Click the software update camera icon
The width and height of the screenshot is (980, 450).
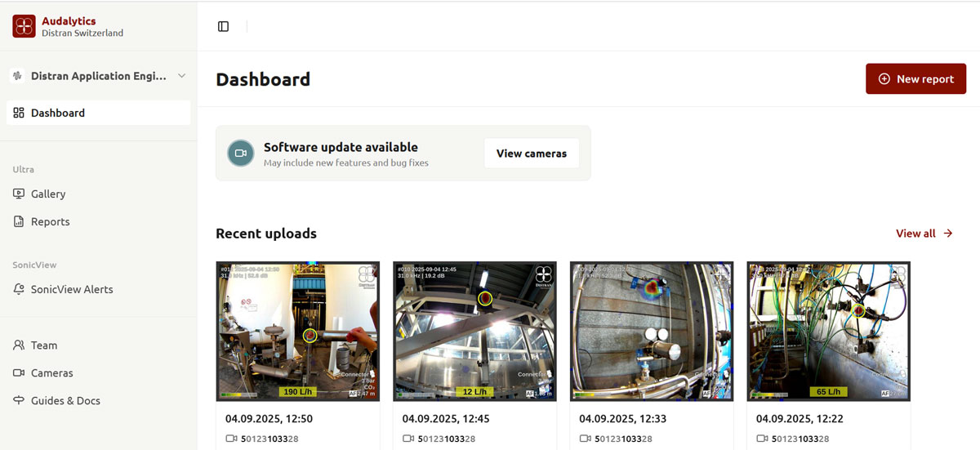click(240, 153)
